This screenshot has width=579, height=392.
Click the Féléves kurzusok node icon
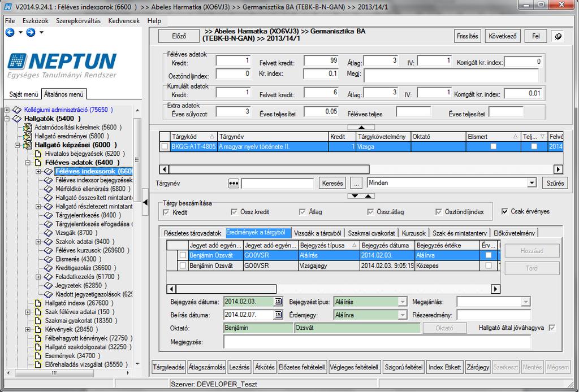(x=49, y=250)
